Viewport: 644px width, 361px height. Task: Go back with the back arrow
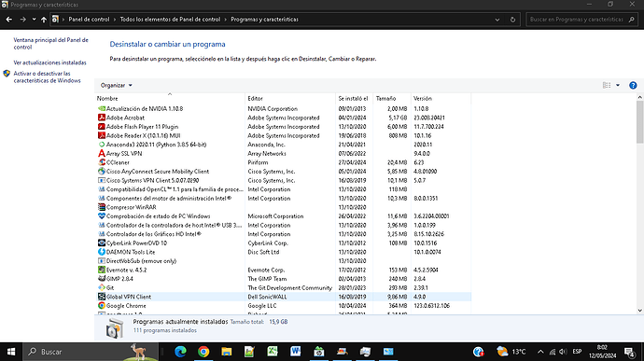click(x=9, y=20)
